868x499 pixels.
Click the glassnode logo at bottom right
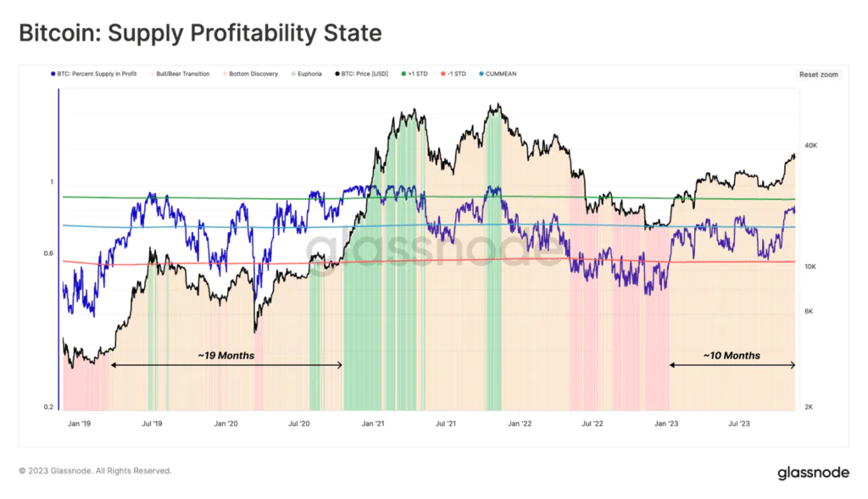(x=813, y=473)
